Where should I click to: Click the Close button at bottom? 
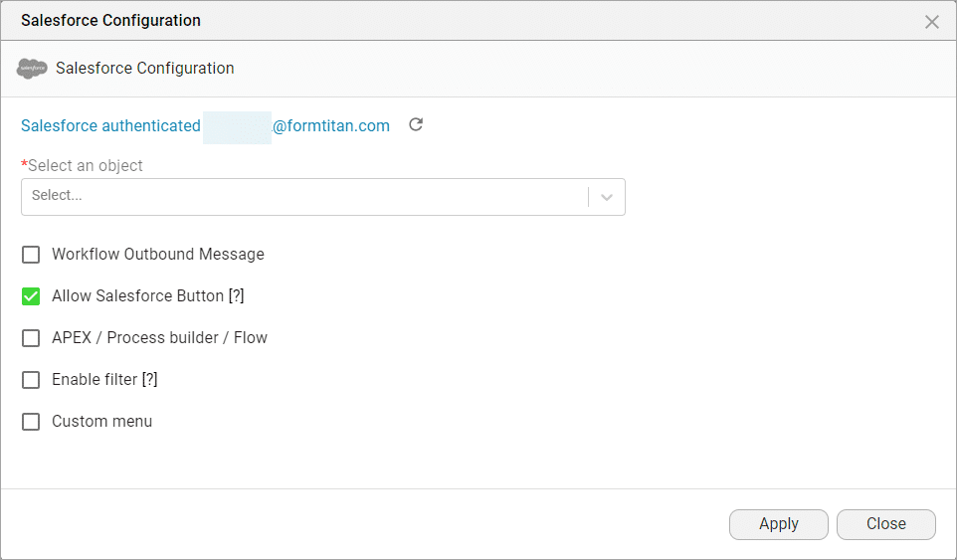(885, 524)
